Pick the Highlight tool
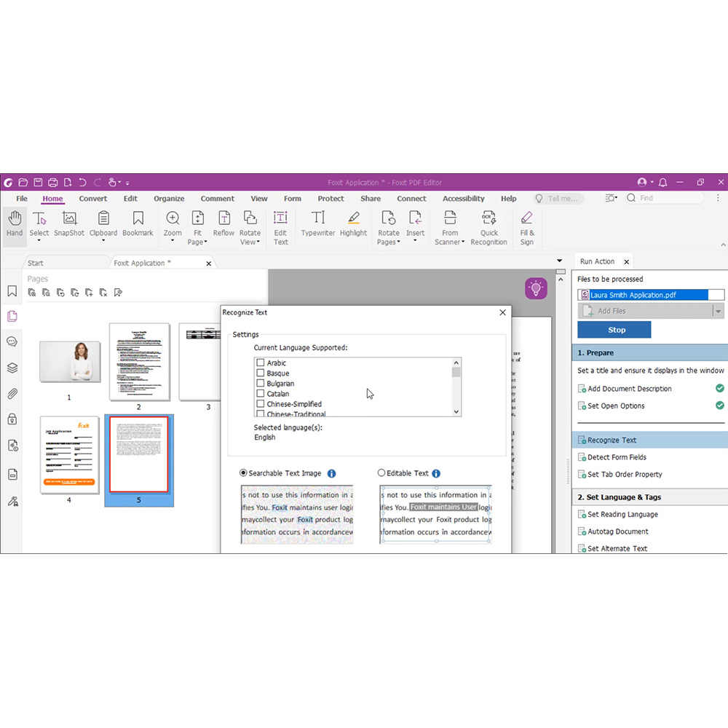 tap(353, 223)
